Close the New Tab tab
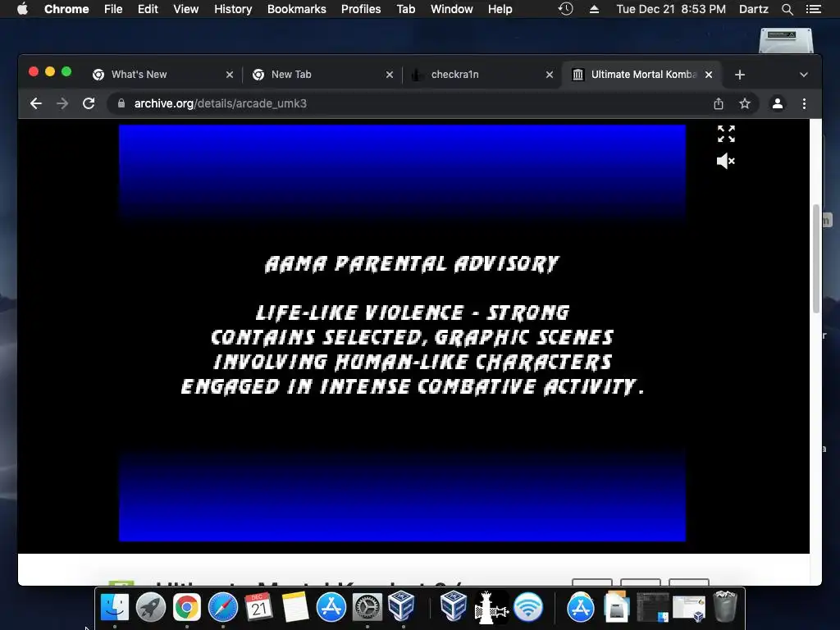 click(390, 75)
